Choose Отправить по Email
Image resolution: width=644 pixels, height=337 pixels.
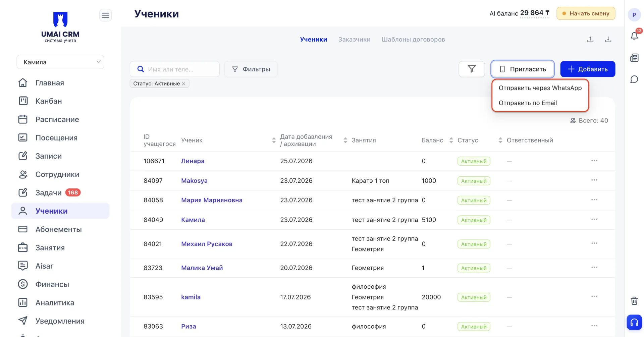540,103
